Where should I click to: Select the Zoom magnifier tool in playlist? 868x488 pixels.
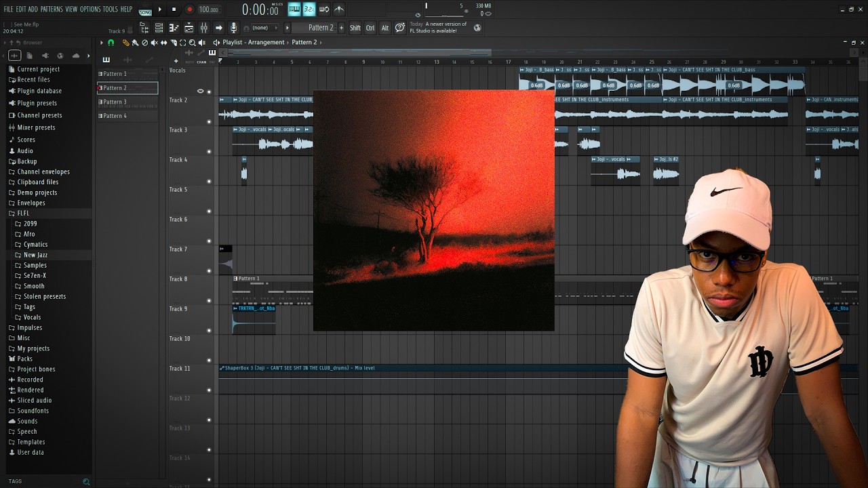click(192, 43)
